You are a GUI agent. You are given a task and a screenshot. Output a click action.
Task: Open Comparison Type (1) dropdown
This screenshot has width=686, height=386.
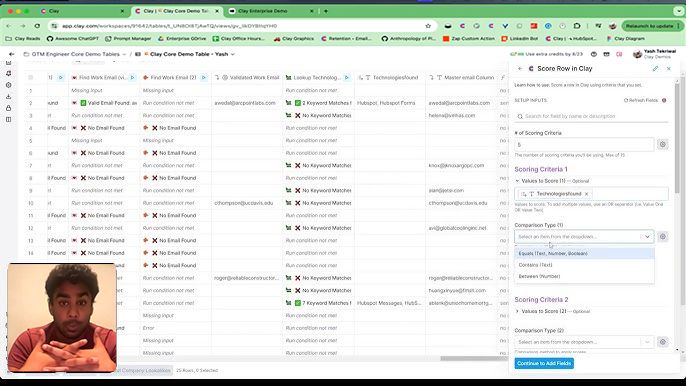(584, 236)
